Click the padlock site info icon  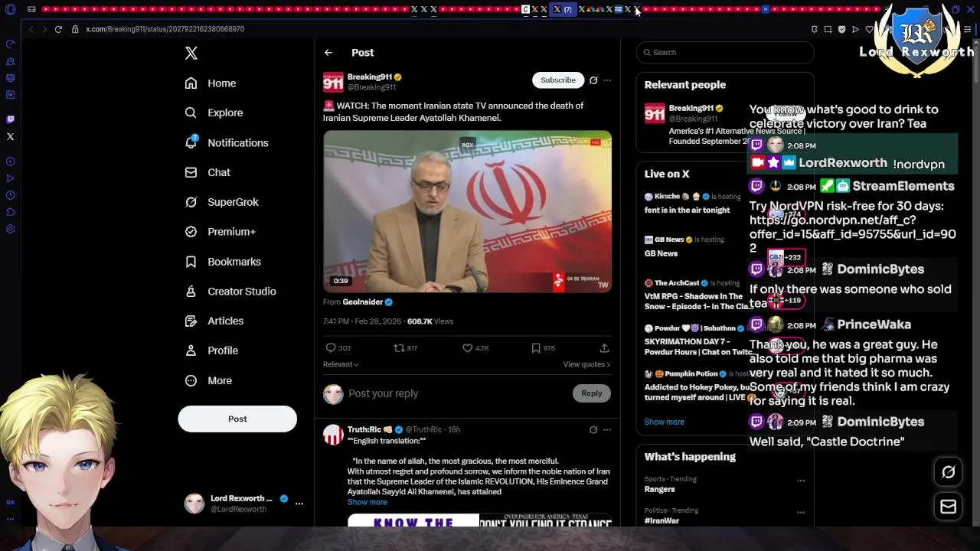pyautogui.click(x=75, y=29)
